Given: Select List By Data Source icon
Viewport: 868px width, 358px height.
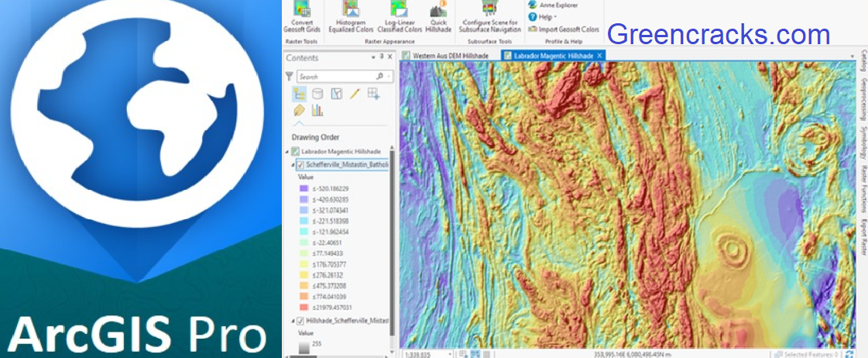Looking at the screenshot, I should (x=317, y=94).
